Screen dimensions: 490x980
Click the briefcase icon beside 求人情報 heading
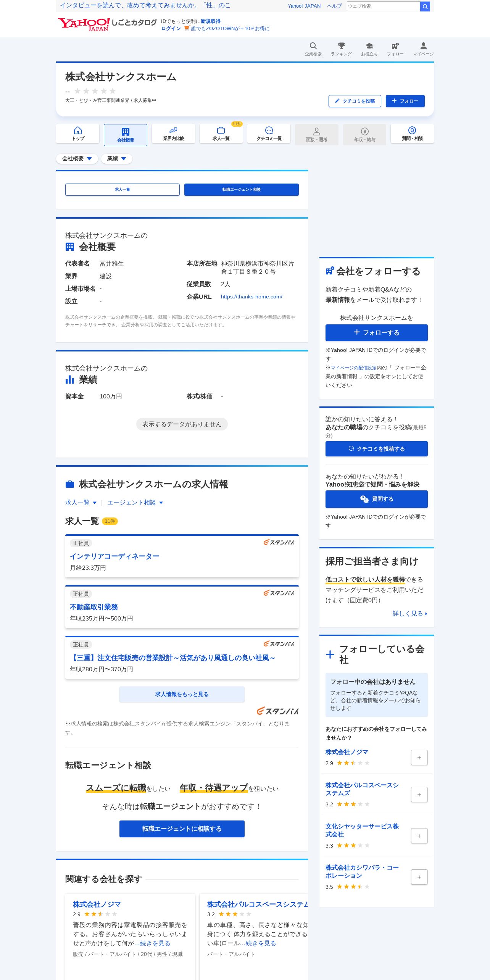69,484
